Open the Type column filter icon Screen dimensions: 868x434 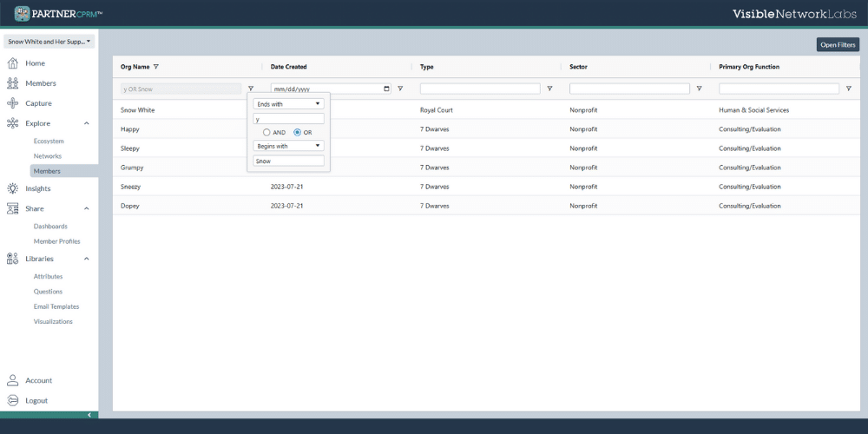[x=549, y=89]
